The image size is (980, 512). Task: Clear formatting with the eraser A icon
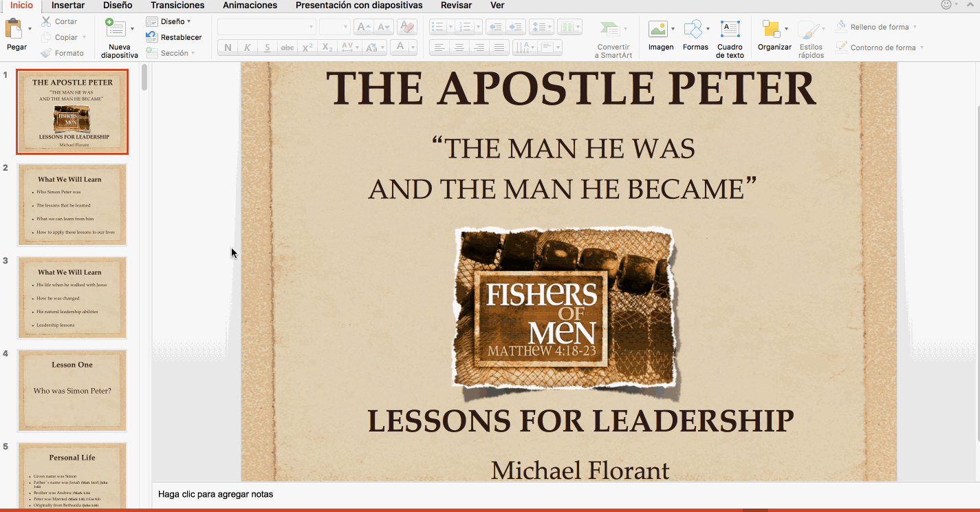407,28
